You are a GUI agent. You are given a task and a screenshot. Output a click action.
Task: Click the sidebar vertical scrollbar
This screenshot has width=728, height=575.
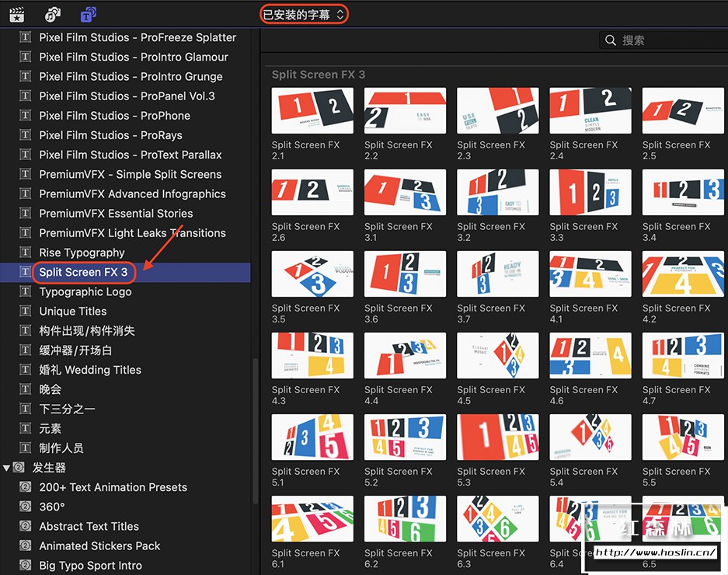(255, 431)
